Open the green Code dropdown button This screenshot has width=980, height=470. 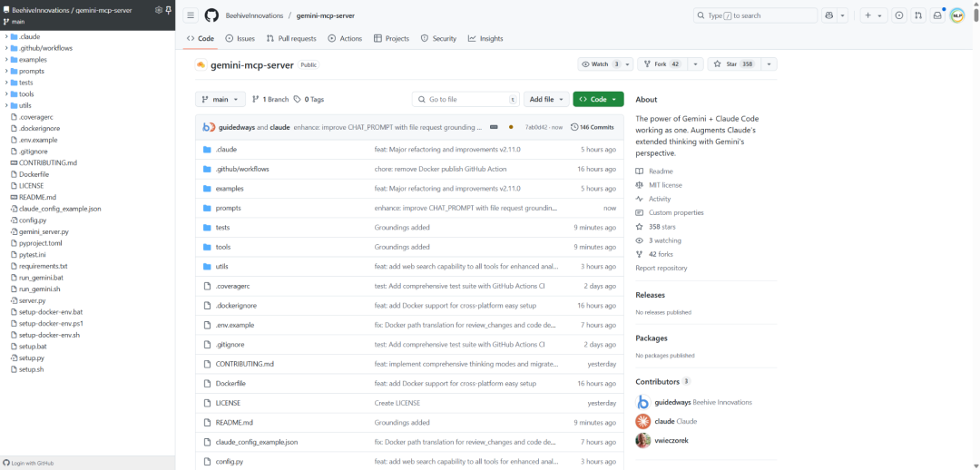(598, 100)
